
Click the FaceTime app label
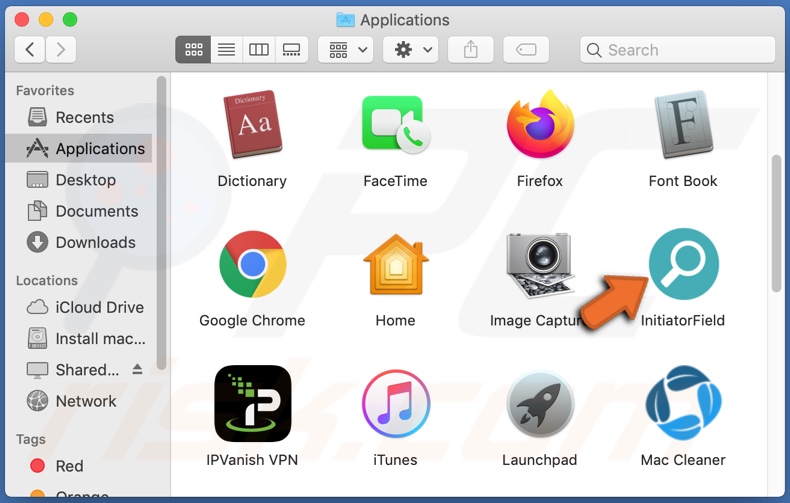click(396, 181)
